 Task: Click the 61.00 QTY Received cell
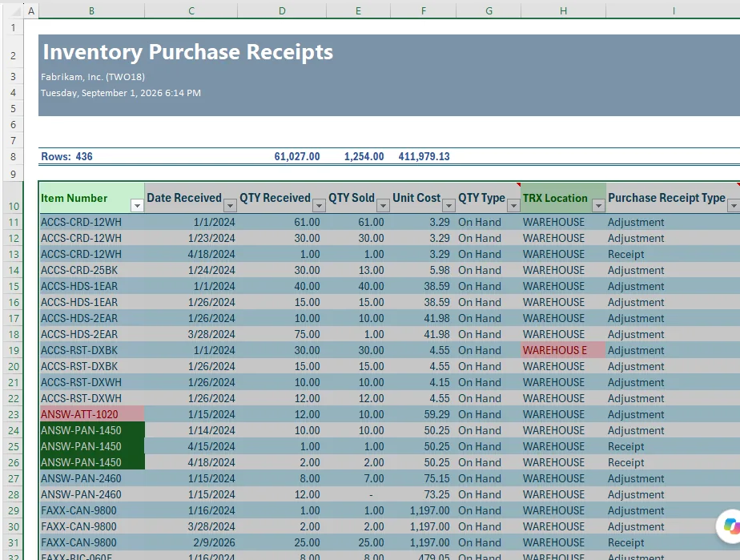[x=282, y=222]
